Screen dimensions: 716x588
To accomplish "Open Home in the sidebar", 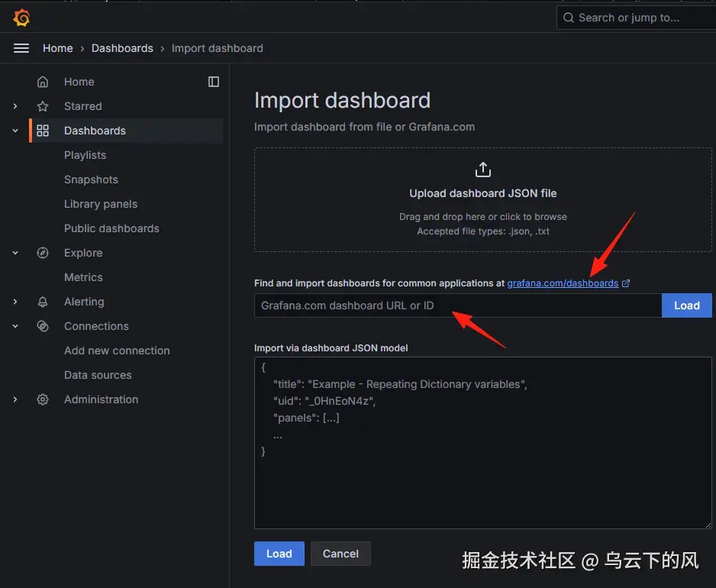I will point(79,82).
